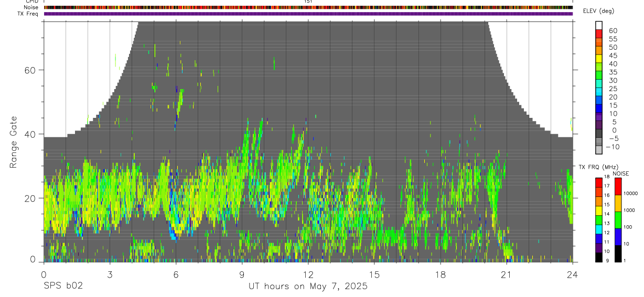This screenshot has height=297, width=644.
Task: Pick the black bottom swatch in the NOISE bar
Action: point(618,253)
